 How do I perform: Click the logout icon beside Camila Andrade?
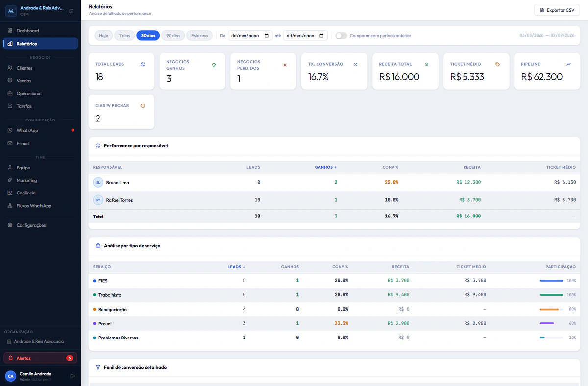(x=73, y=376)
